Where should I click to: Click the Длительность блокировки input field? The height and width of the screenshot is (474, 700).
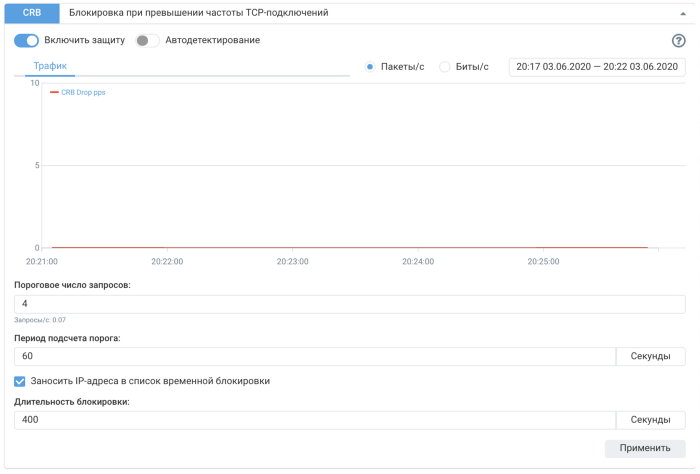click(x=314, y=420)
